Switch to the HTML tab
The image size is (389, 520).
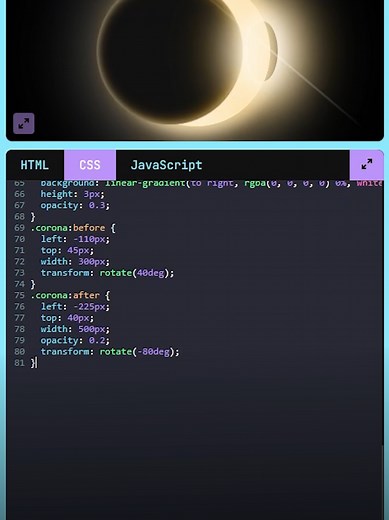tap(35, 165)
